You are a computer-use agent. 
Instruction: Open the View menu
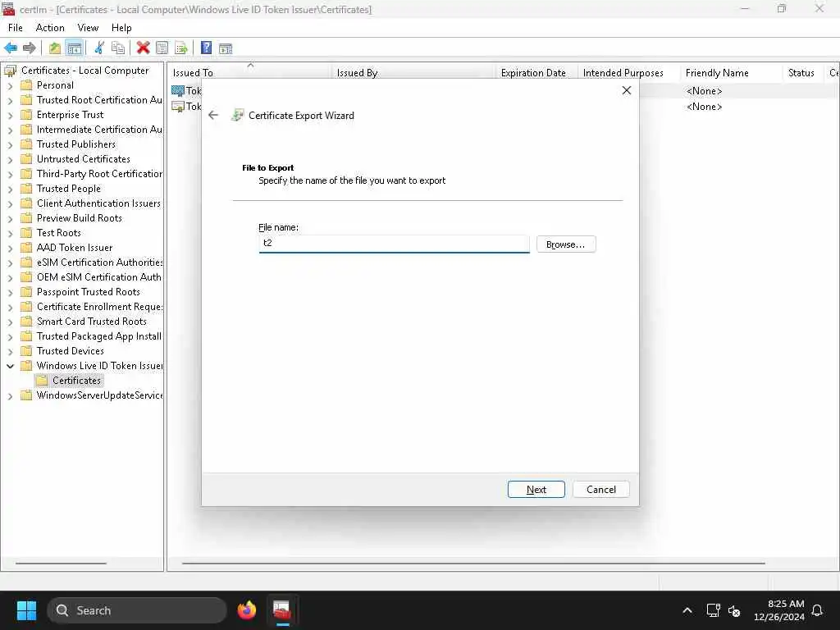(88, 28)
